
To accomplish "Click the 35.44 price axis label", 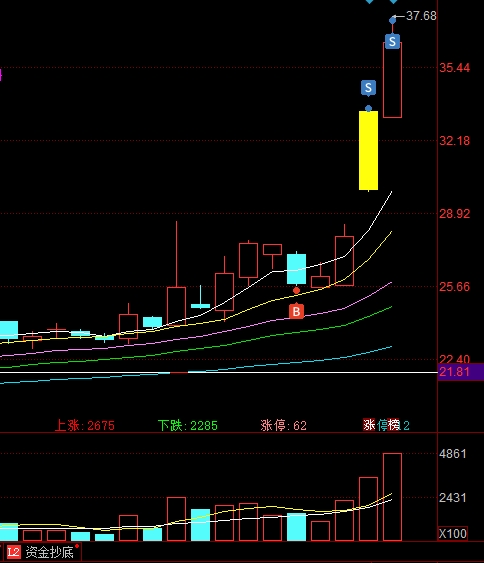I will coord(455,68).
